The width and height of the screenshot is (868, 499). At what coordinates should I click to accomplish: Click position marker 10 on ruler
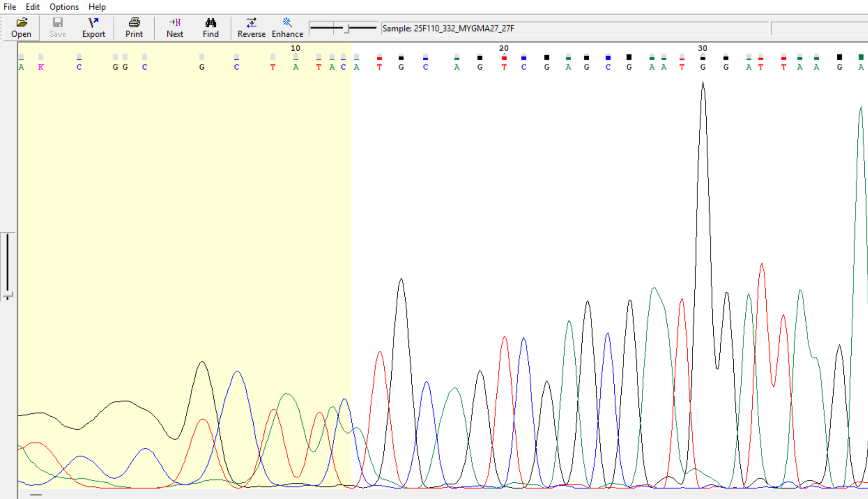tap(296, 48)
